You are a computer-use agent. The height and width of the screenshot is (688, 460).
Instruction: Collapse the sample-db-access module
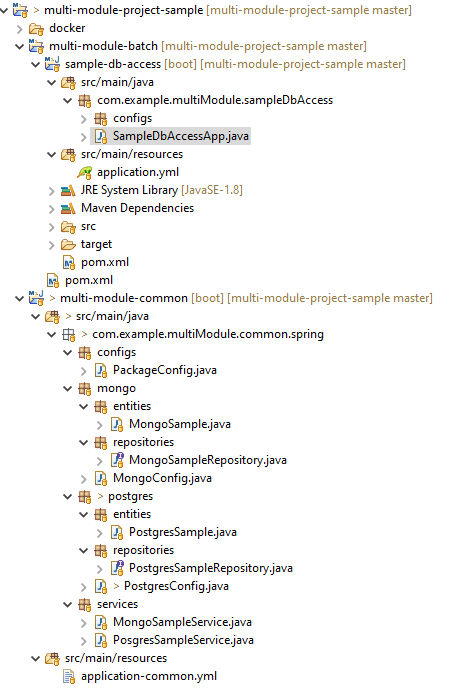36,64
